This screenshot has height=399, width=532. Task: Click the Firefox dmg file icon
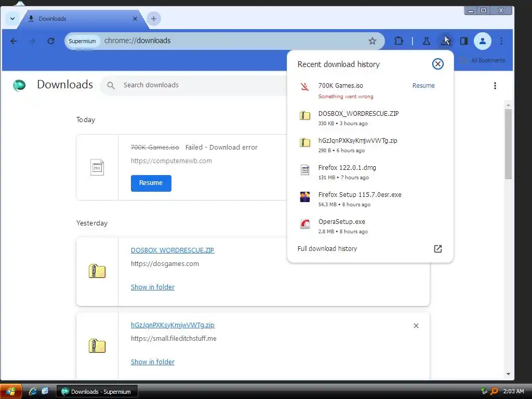pyautogui.click(x=304, y=170)
